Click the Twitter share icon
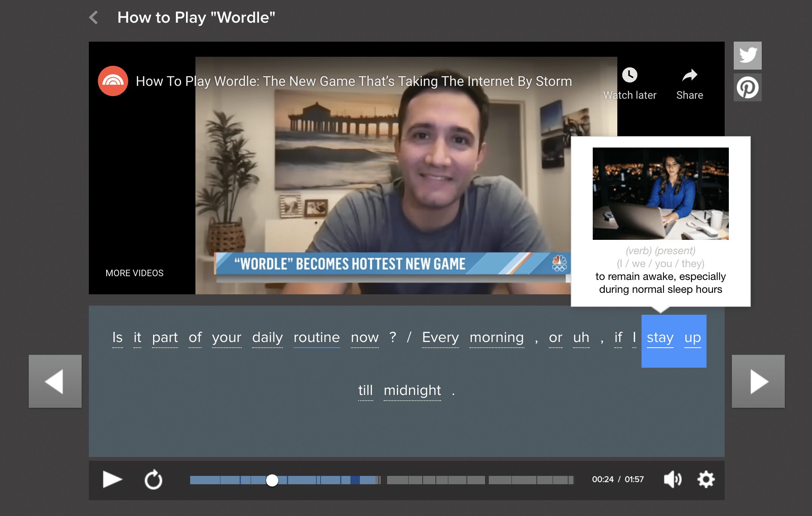Screen dimensions: 812x516 [747, 56]
